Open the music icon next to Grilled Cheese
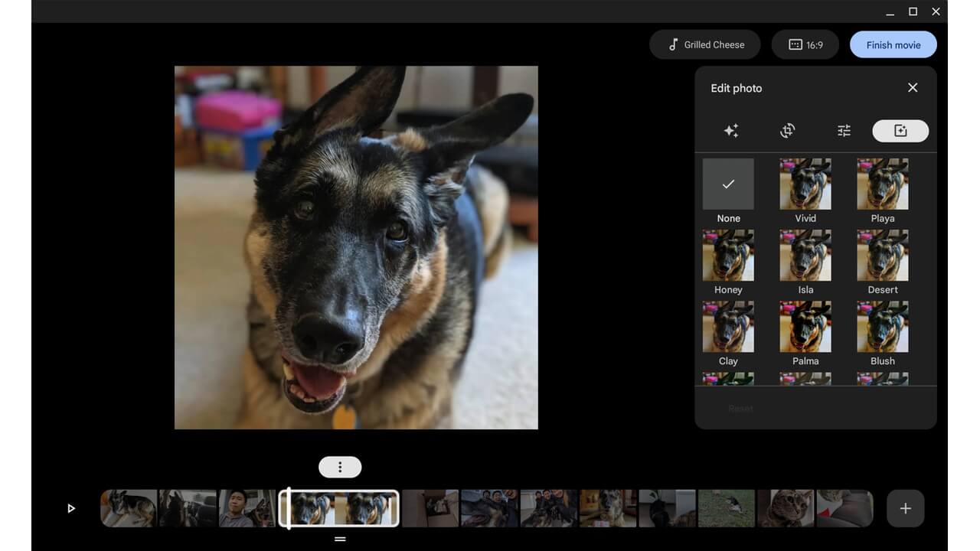 (672, 44)
